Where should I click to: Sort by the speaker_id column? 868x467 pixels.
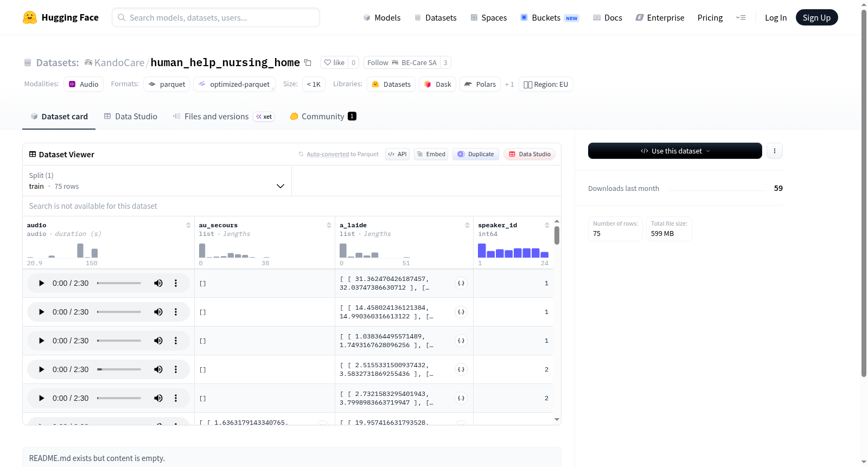(x=547, y=225)
